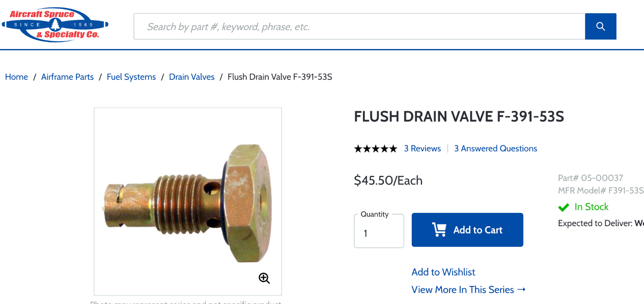View the 3 Answered Questions
This screenshot has height=304, width=644.
(x=495, y=149)
